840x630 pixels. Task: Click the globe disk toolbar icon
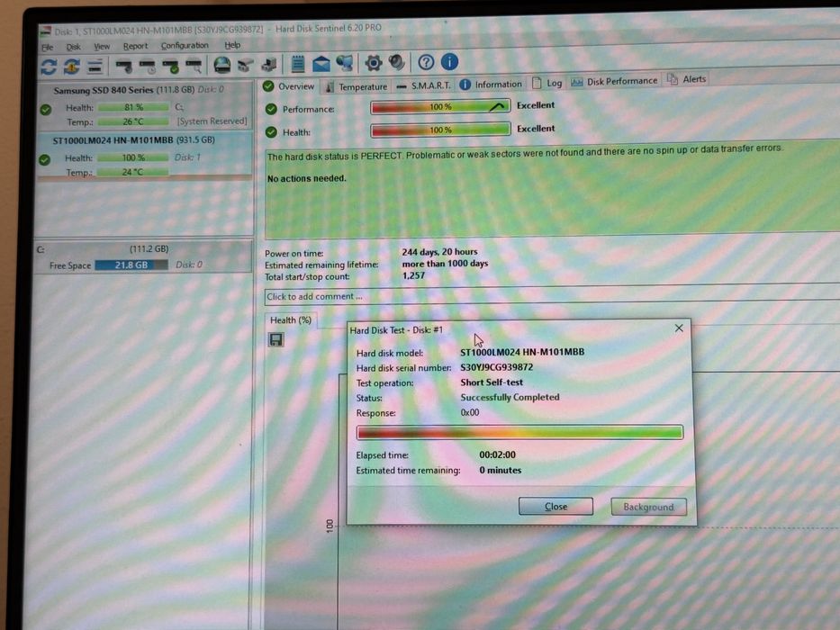tap(221, 65)
